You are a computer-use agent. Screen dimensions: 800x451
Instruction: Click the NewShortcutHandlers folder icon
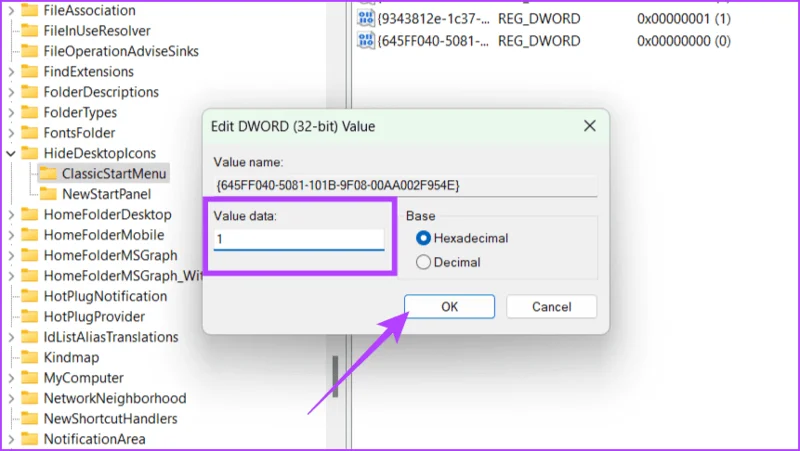(x=30, y=418)
